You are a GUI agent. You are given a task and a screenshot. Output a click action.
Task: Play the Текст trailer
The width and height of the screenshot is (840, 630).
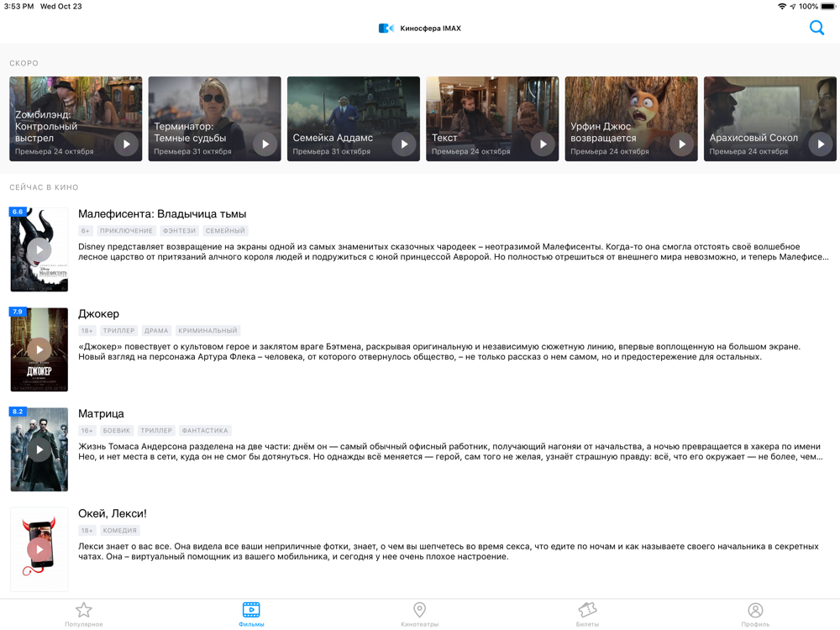(x=543, y=144)
